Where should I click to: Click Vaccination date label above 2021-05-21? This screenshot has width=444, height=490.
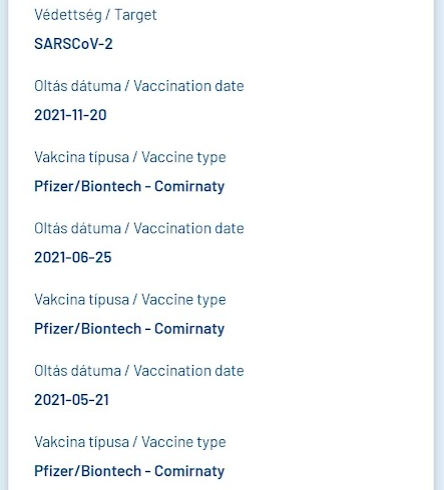(x=139, y=371)
